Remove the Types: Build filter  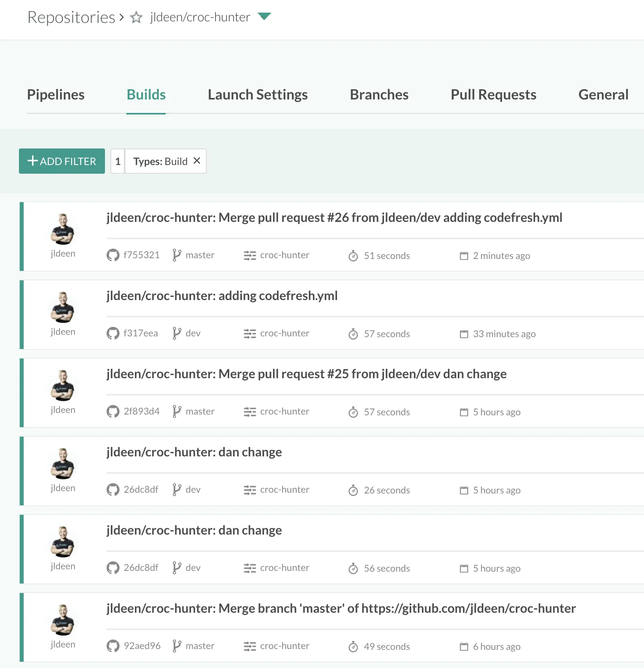click(x=197, y=161)
